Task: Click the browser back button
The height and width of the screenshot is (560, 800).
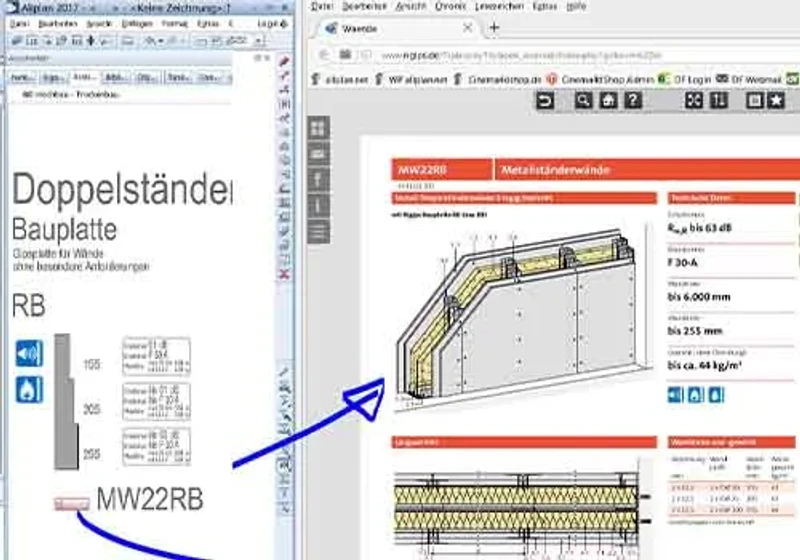Action: point(323,55)
